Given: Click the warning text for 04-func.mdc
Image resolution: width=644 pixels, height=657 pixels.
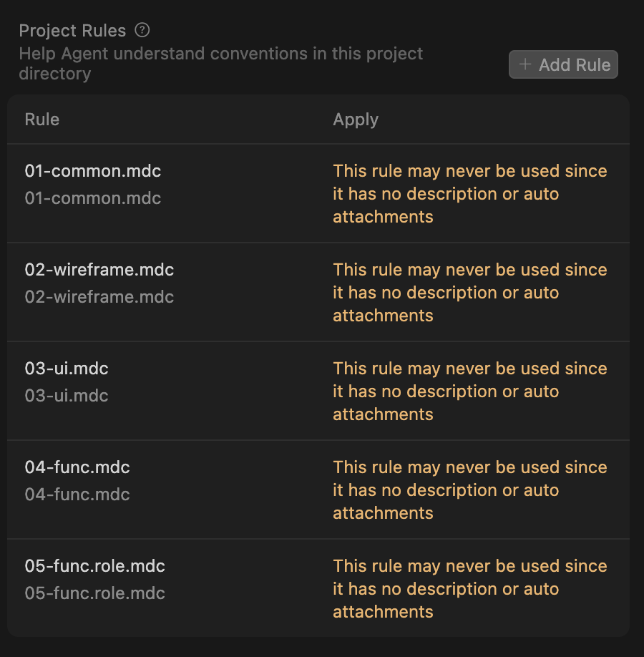Looking at the screenshot, I should click(x=469, y=490).
